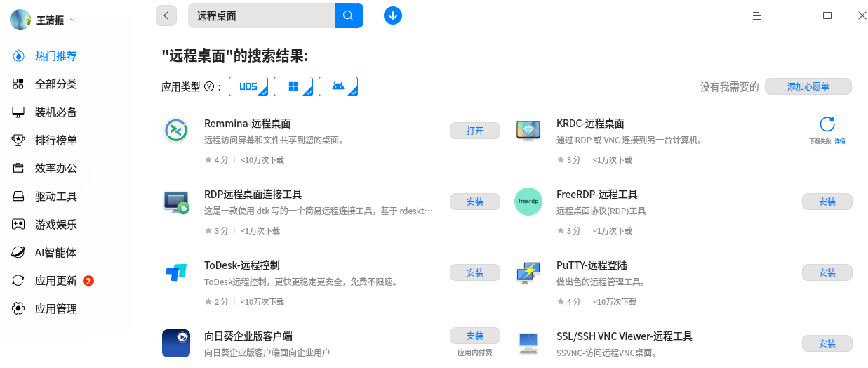The width and height of the screenshot is (868, 368).
Task: Go to 驱动工具 in the sidebar
Action: 56,197
